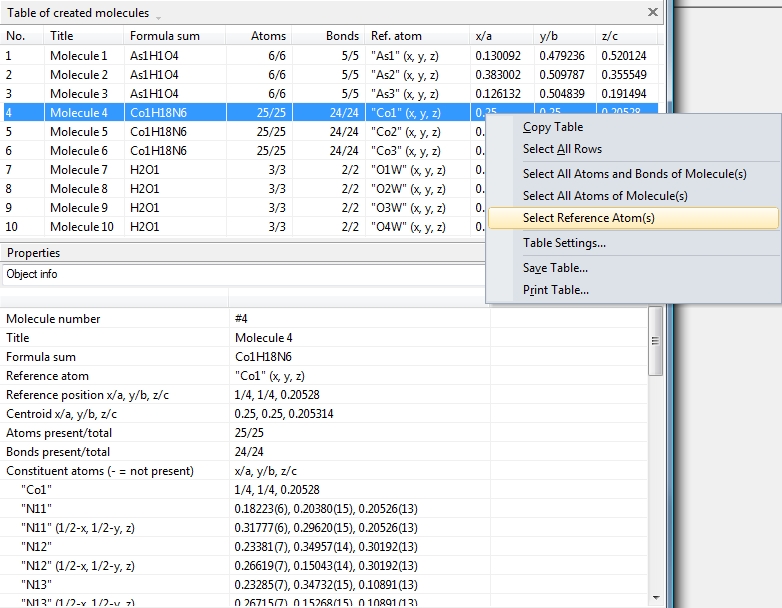Close the Table of created molecules panel
The height and width of the screenshot is (608, 782).
point(653,13)
